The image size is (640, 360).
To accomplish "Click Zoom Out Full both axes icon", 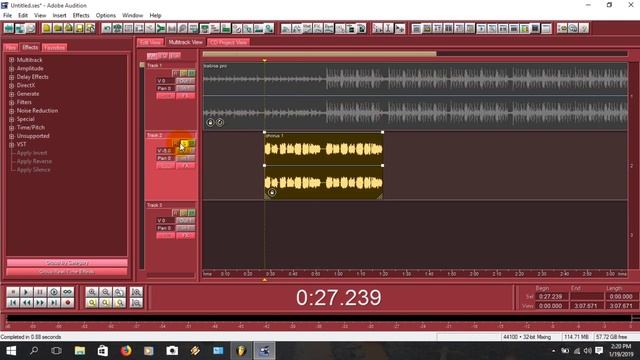I will click(119, 292).
